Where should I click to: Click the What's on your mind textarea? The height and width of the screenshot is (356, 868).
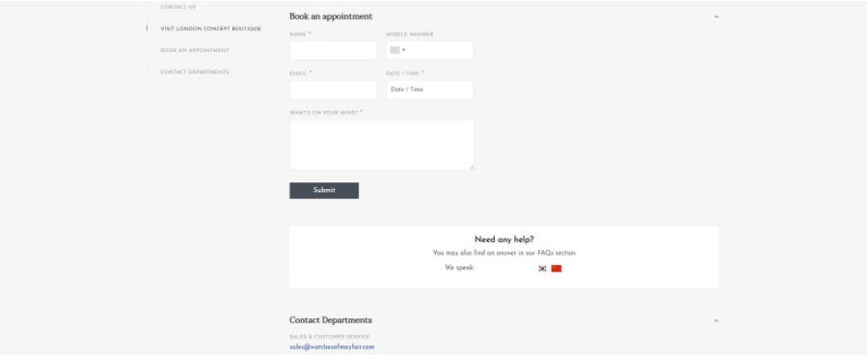(381, 145)
